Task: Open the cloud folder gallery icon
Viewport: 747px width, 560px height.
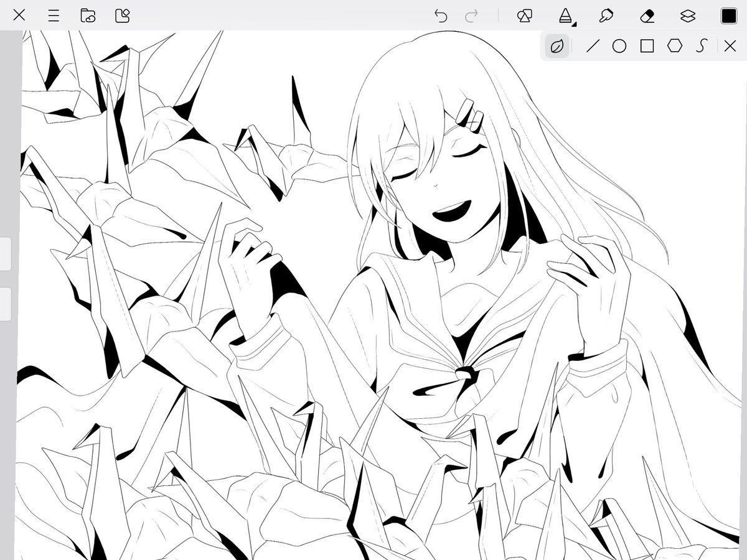Action: [88, 16]
